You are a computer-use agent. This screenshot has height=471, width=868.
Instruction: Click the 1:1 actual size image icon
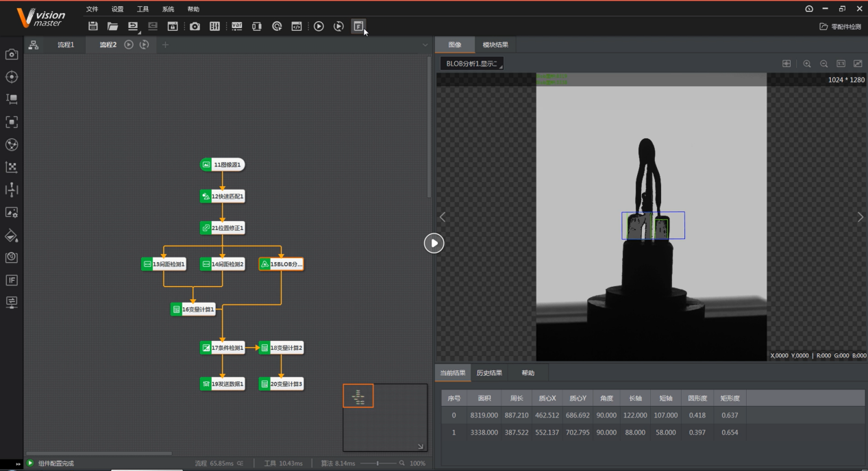pyautogui.click(x=841, y=64)
